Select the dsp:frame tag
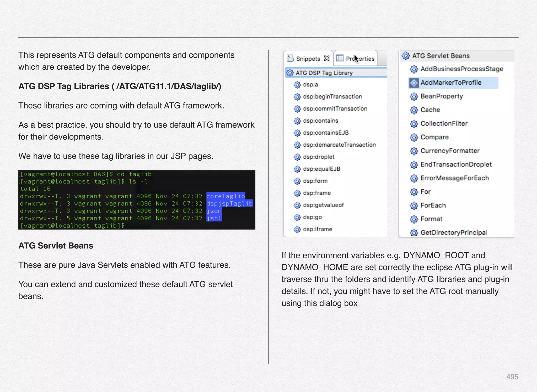This screenshot has width=537, height=392. click(317, 193)
